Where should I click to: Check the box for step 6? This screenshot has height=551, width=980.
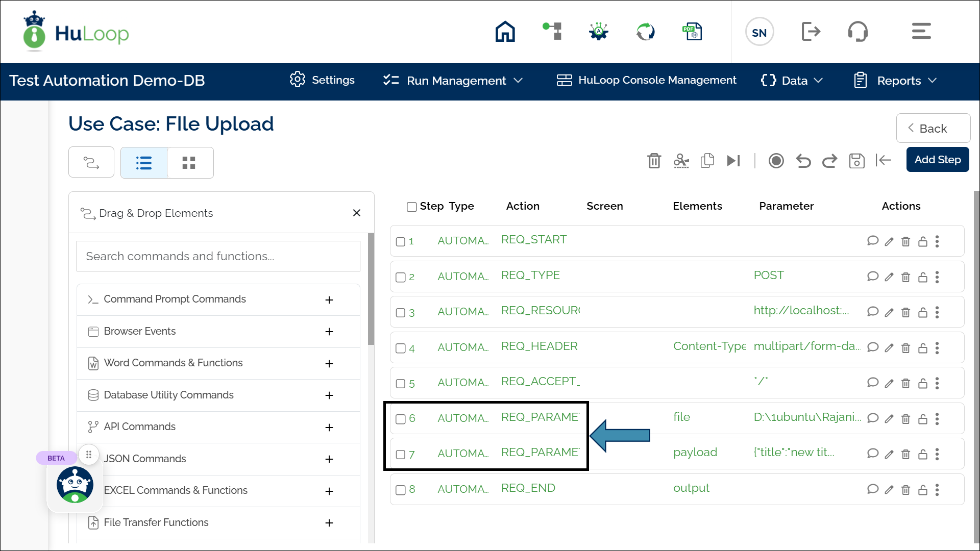click(401, 419)
